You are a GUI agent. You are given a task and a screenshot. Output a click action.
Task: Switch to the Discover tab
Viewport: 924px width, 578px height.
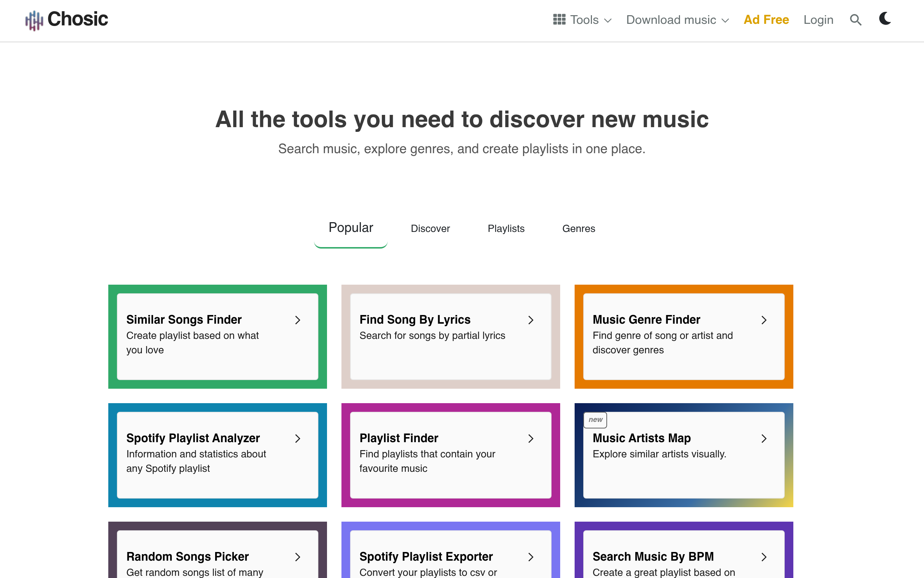click(430, 229)
